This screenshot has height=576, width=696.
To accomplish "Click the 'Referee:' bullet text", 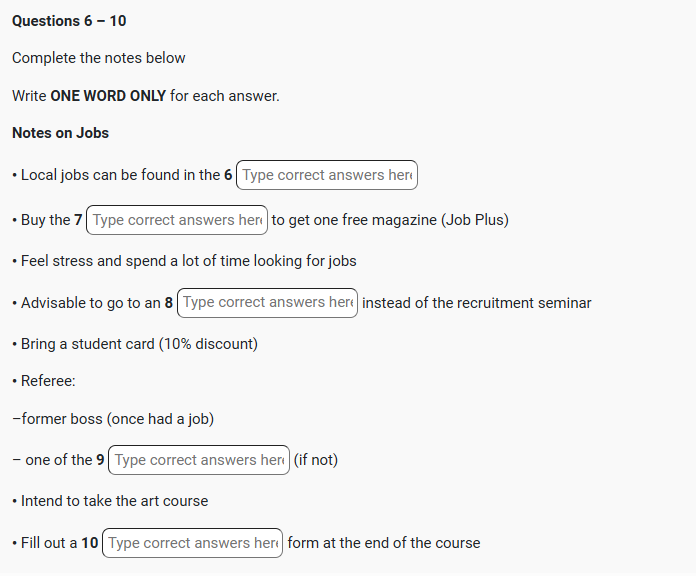I will 48,381.
